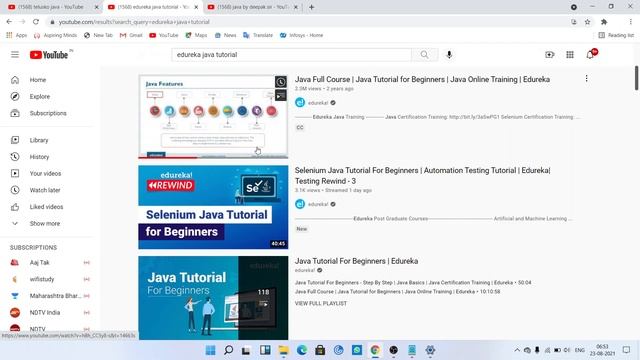Open the Java Tutorial For Beginners playlist title
Screen dimensions: 640x360
point(356,261)
